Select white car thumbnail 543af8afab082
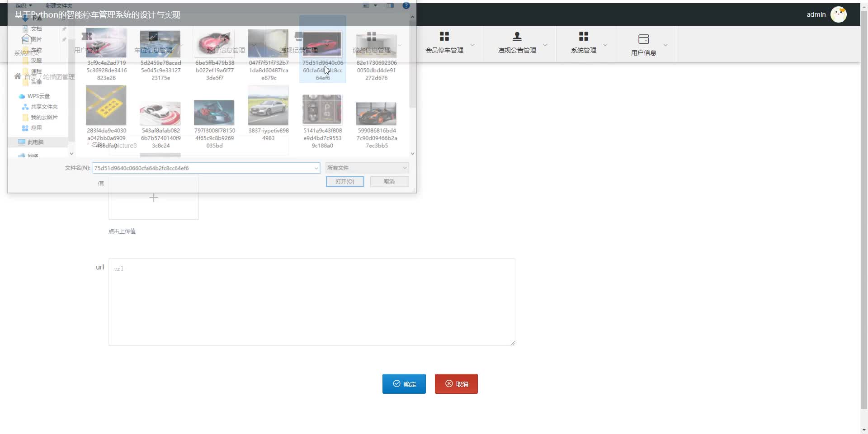This screenshot has width=868, height=434. [x=160, y=113]
